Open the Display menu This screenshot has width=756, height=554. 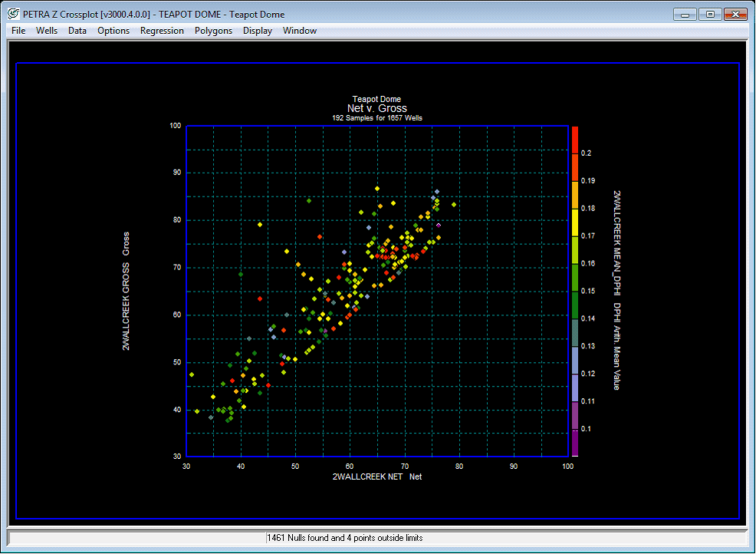click(257, 31)
